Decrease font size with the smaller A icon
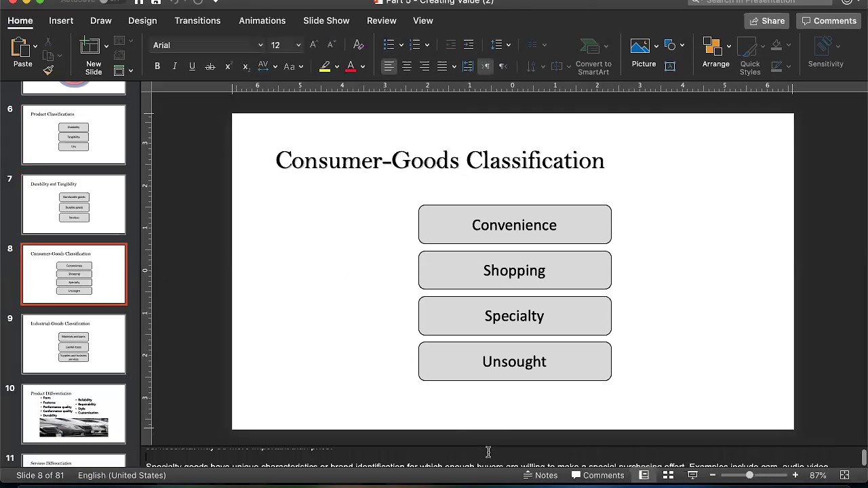 (x=331, y=45)
